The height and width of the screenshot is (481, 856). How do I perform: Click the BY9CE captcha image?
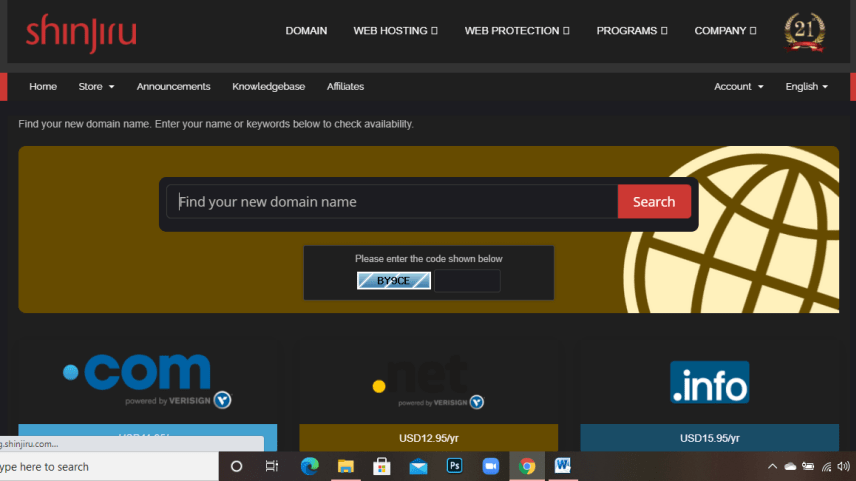(x=394, y=281)
